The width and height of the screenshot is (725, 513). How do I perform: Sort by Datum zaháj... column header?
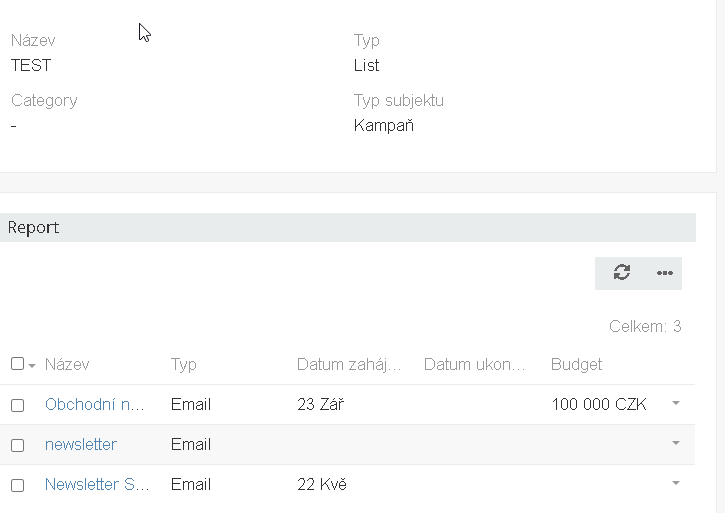click(x=349, y=364)
